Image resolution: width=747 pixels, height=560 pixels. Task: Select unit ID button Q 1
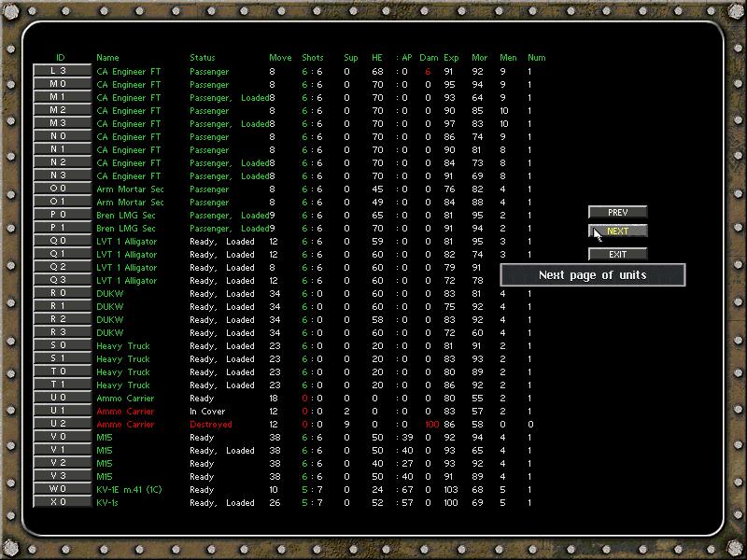click(x=62, y=254)
